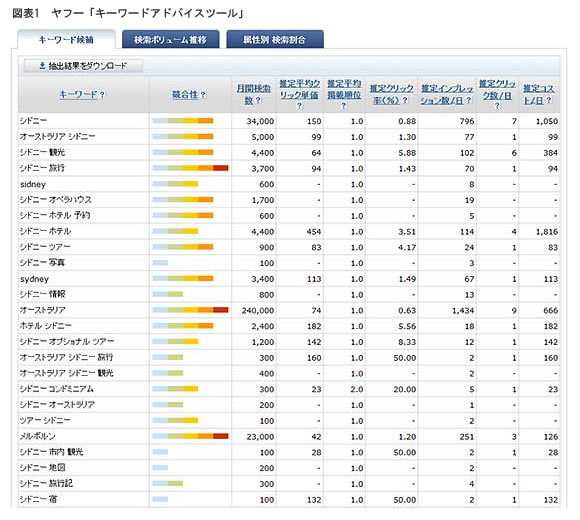The image size is (580, 520).
Task: Select the keyword オーストラリア シドニー 旅行
Action: pos(67,358)
